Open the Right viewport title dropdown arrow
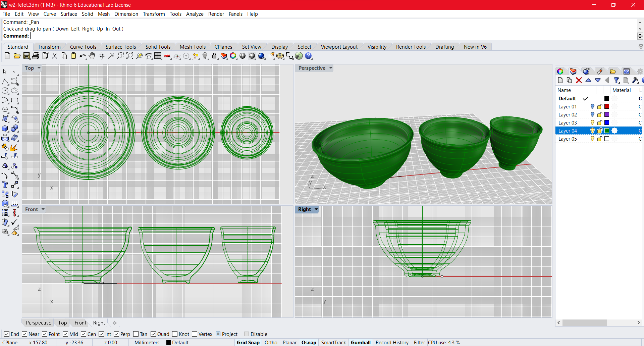The height and width of the screenshot is (346, 644). point(316,209)
